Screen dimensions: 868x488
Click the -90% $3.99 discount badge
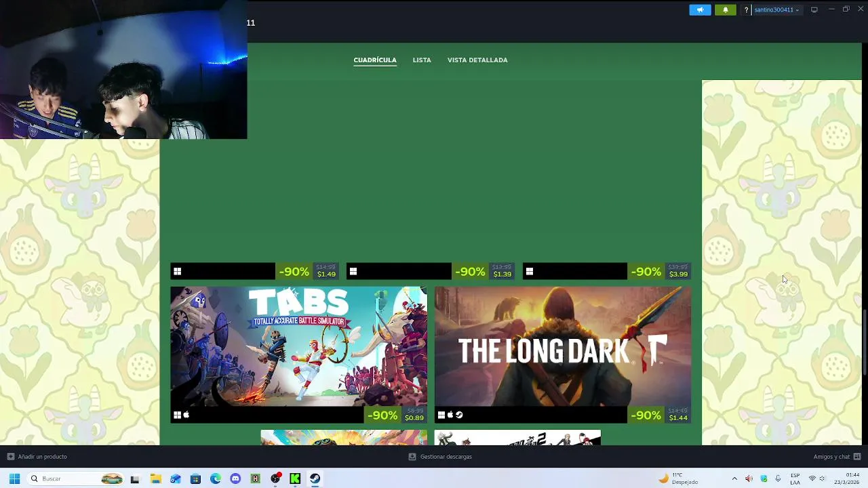(660, 271)
